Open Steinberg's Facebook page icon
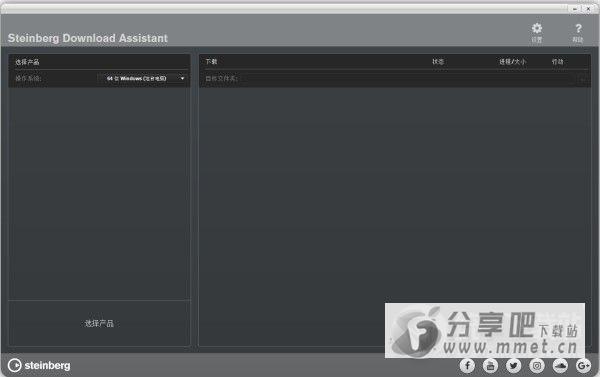 tap(467, 366)
